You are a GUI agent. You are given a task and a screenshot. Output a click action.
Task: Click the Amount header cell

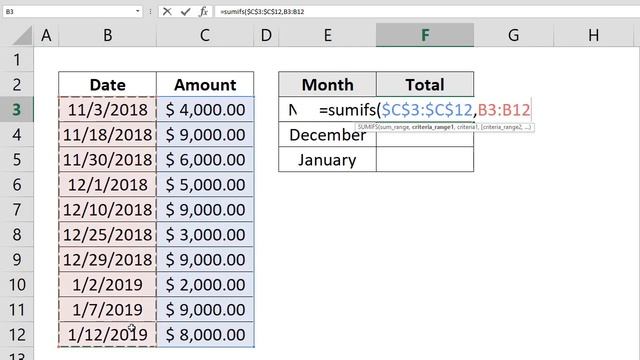[x=205, y=84]
